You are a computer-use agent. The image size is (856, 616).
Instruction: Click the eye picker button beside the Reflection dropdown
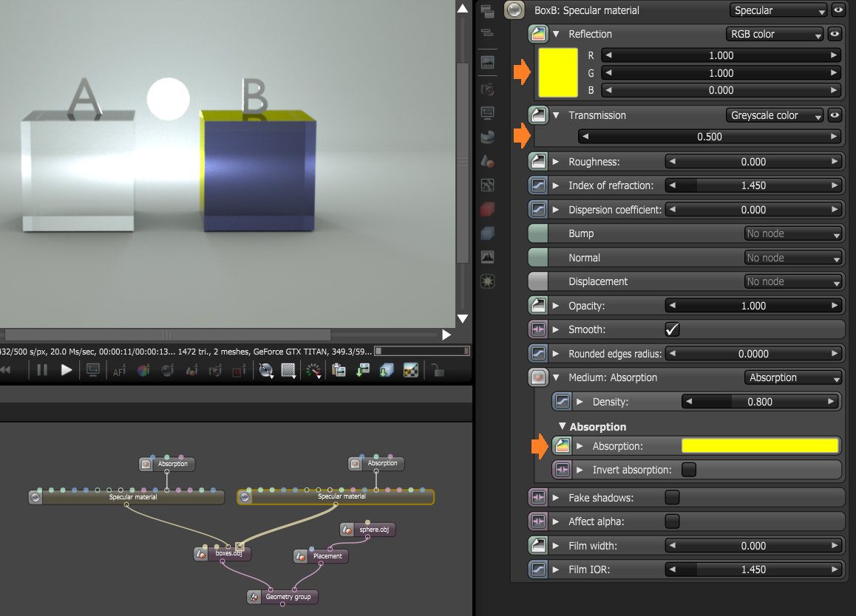coord(835,34)
